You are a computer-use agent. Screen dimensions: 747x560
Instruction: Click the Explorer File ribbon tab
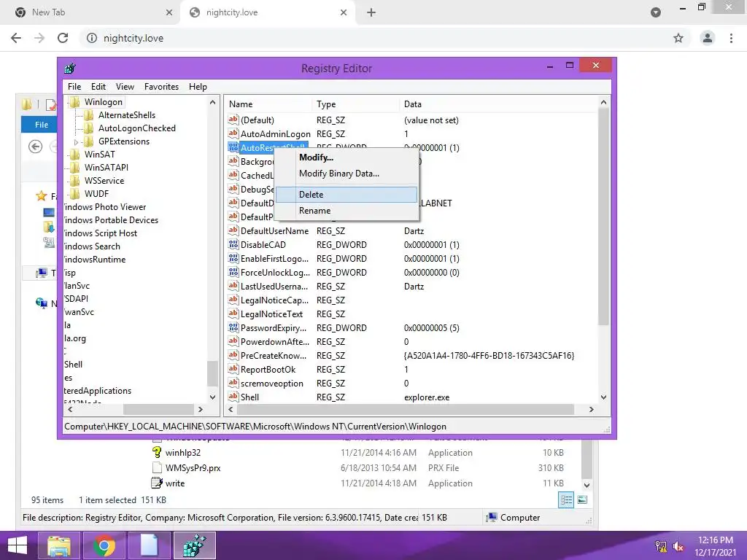(41, 125)
